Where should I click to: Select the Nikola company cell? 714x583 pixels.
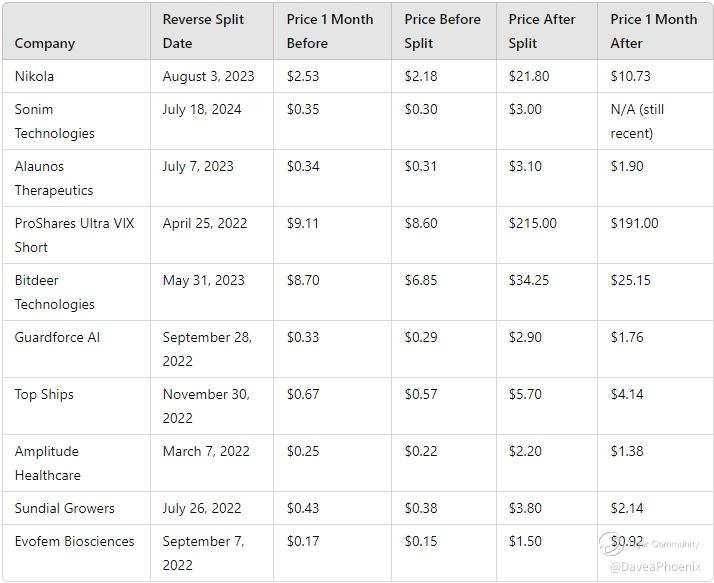pos(34,76)
